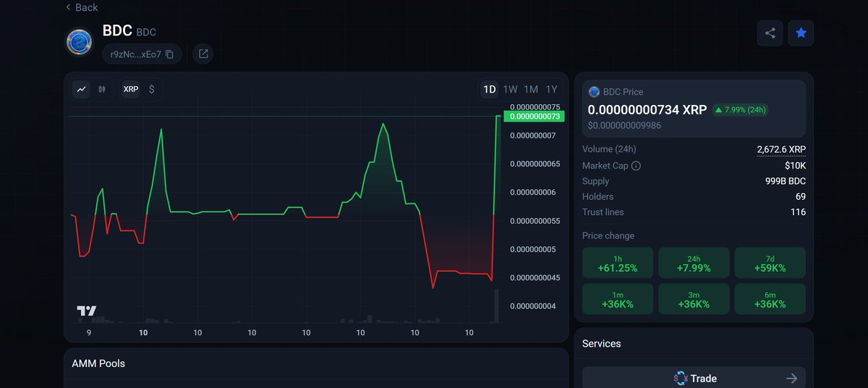
Task: Click the green 0.0000000073 price label
Action: (x=533, y=116)
